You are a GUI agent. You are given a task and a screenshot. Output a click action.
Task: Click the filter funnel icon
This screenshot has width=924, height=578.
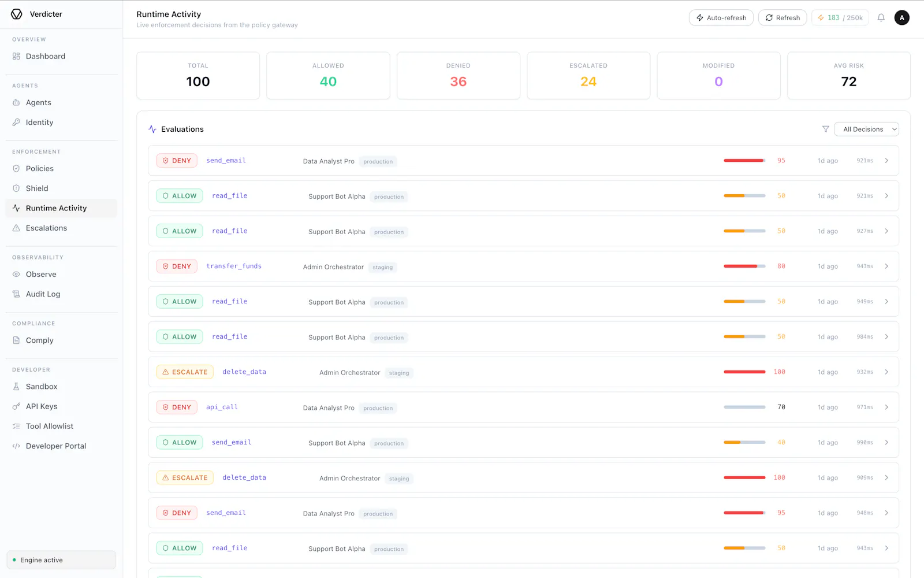click(826, 129)
